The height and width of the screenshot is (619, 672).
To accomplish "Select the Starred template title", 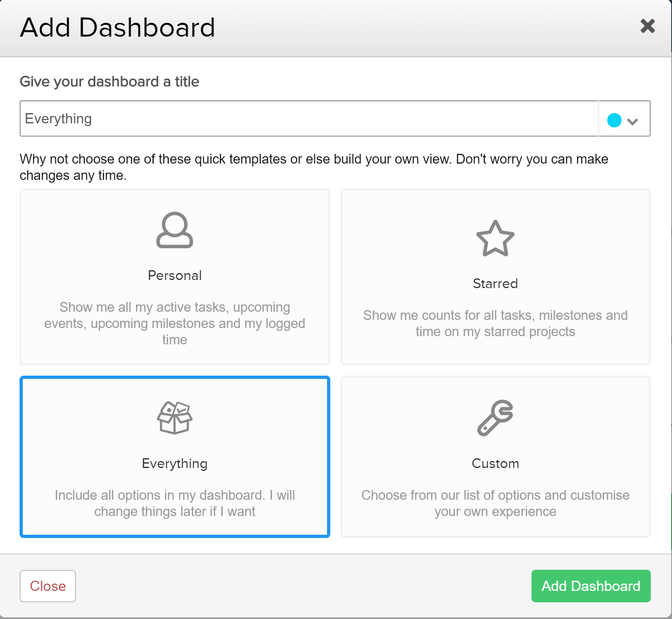I will [495, 284].
